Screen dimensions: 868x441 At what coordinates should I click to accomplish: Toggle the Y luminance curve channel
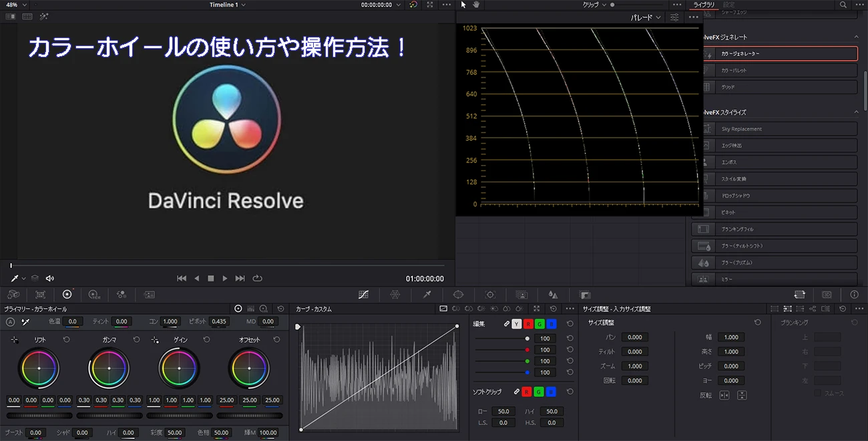coord(516,324)
